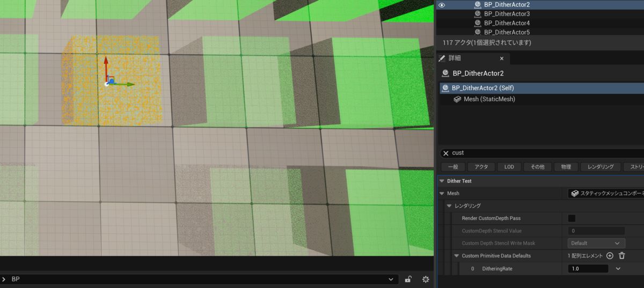Click the DitheringRate value field
This screenshot has width=644, height=288.
click(588, 269)
